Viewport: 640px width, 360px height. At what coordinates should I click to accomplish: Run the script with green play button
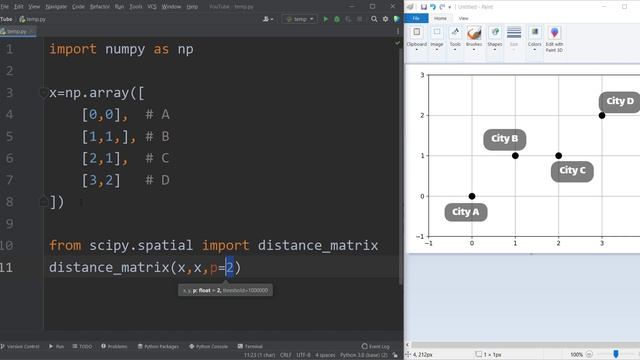click(325, 19)
